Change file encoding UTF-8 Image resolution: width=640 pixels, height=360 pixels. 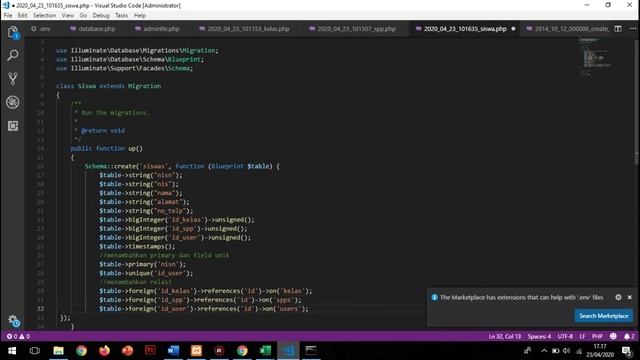pos(565,336)
